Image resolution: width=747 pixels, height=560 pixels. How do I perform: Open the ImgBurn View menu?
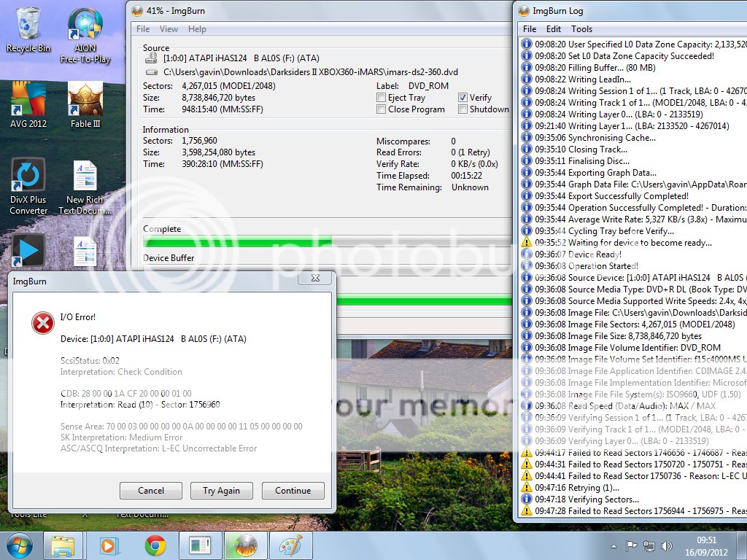pos(169,29)
